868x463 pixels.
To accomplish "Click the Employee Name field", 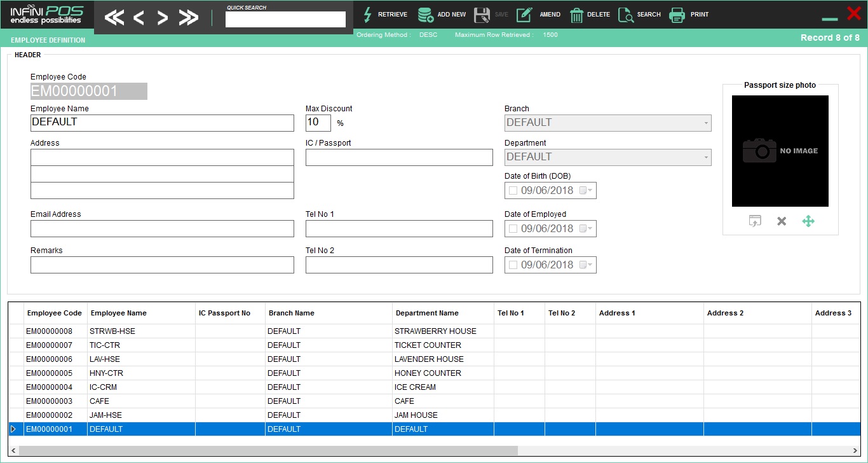I will [x=162, y=123].
